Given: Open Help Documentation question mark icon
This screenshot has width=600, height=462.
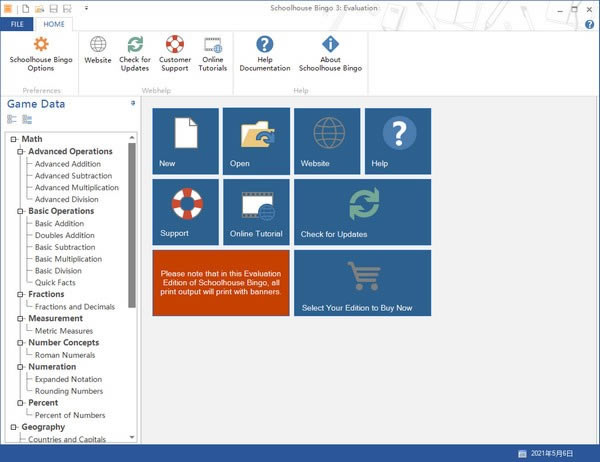Looking at the screenshot, I should pos(265,45).
